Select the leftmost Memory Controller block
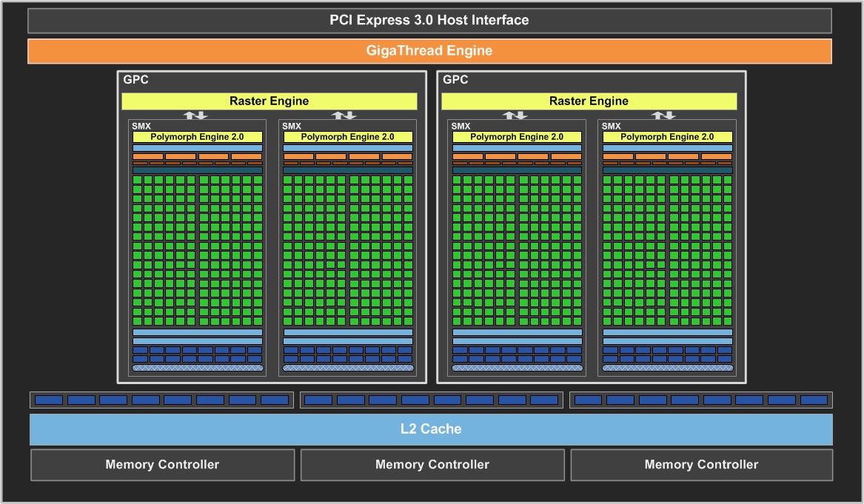The height and width of the screenshot is (504, 864). (x=163, y=465)
